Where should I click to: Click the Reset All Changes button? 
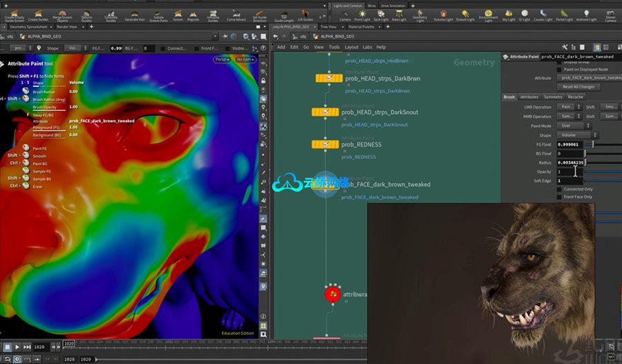tap(578, 87)
